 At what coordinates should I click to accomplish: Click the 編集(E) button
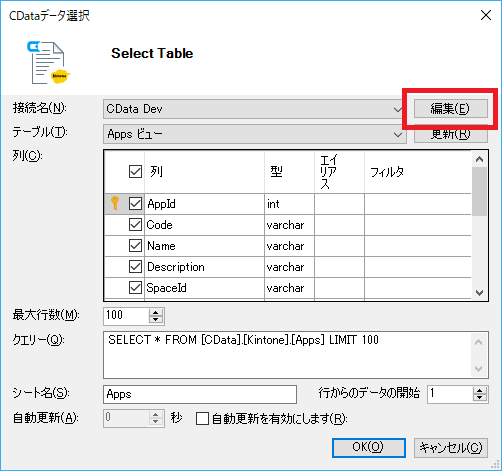click(x=451, y=109)
